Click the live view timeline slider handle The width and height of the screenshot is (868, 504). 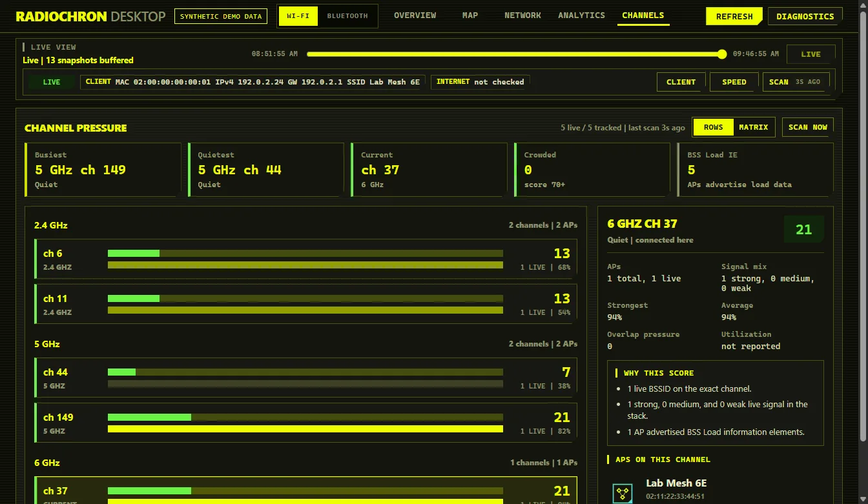722,54
